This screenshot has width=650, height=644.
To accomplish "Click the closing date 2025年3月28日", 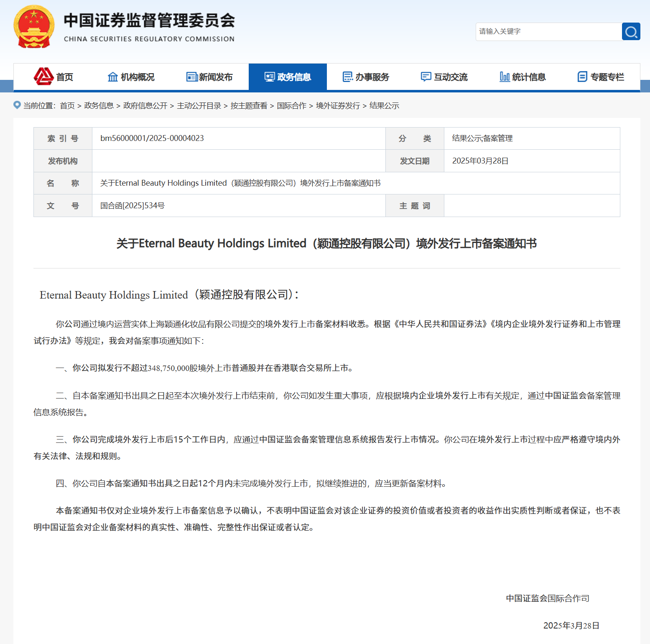I will tap(571, 626).
